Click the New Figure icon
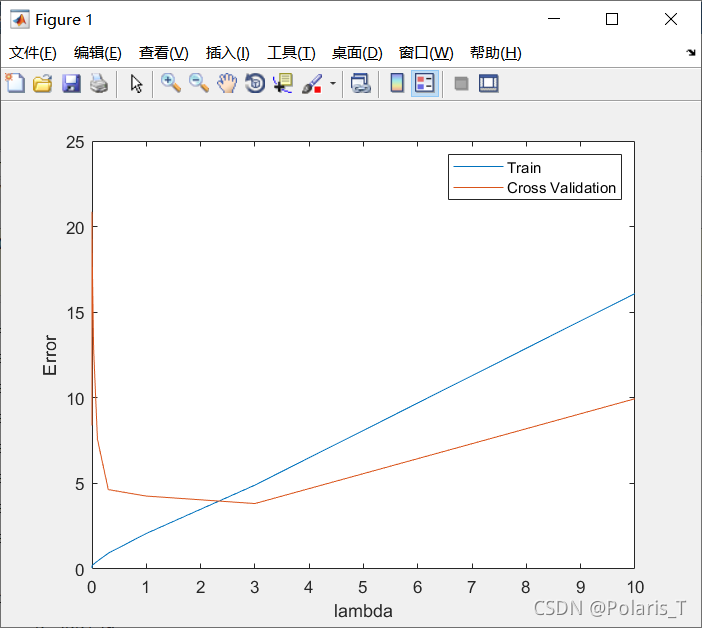 (x=15, y=83)
